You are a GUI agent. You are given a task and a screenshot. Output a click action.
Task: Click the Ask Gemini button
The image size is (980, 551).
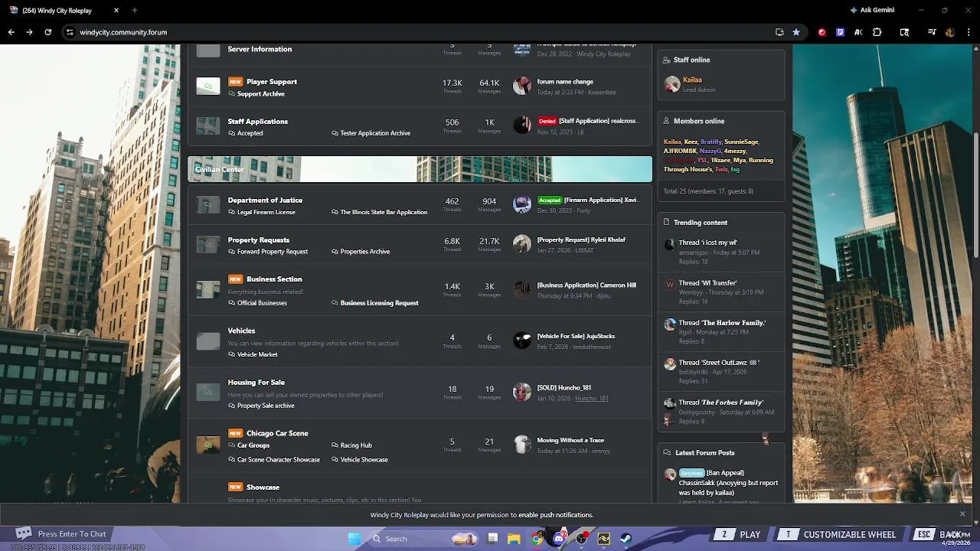point(871,10)
